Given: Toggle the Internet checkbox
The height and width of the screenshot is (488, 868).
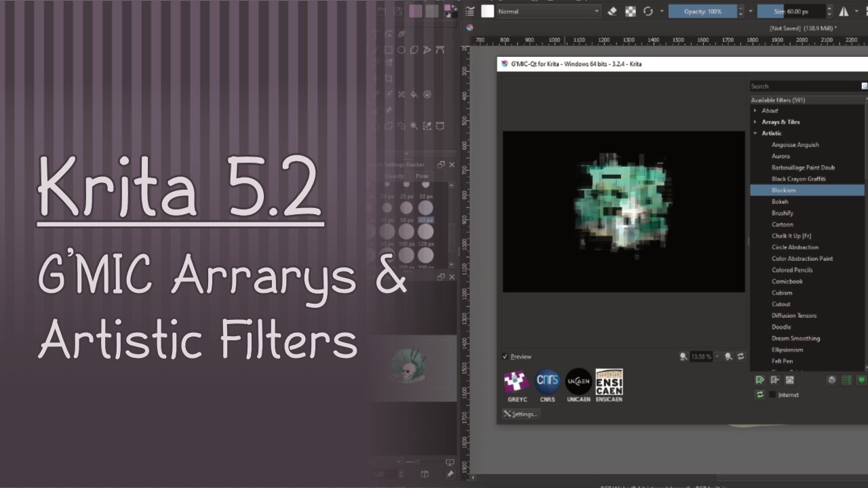Looking at the screenshot, I should pyautogui.click(x=772, y=394).
